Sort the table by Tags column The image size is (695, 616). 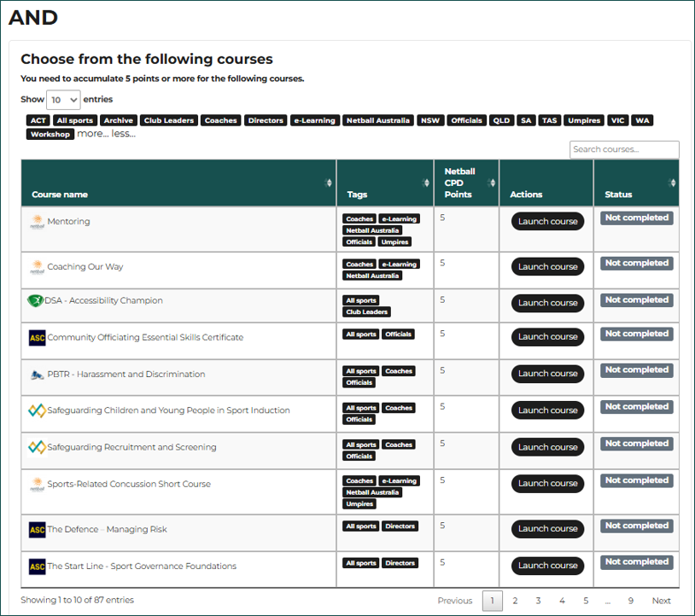pos(426,183)
